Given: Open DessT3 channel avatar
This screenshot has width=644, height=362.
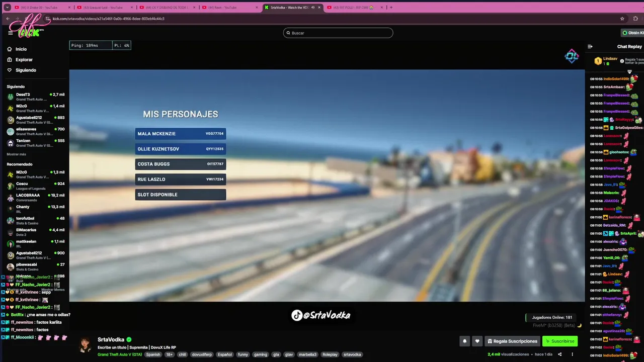Looking at the screenshot, I should pos(11,97).
